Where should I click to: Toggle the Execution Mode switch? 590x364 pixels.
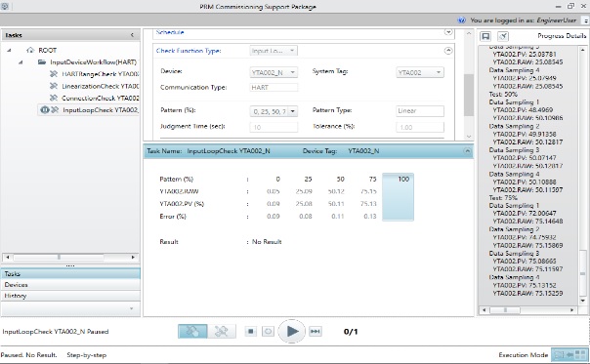[x=570, y=354]
